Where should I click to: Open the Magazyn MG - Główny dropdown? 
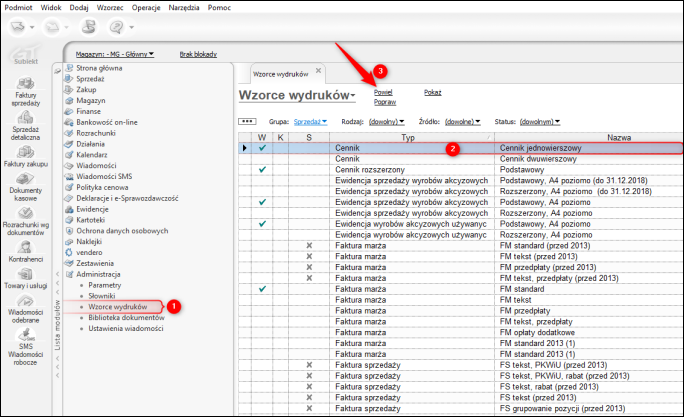[x=115, y=54]
